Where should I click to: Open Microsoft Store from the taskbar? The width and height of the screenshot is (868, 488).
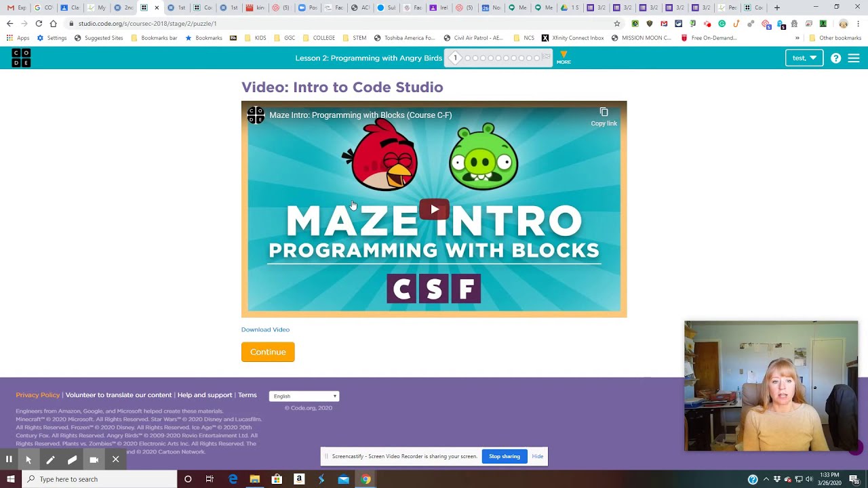click(277, 479)
